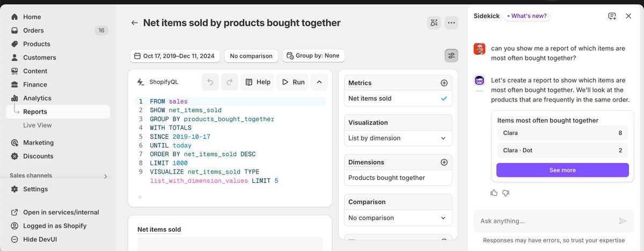Click the user avatar in chat
The width and height of the screenshot is (644, 251).
pyautogui.click(x=480, y=49)
